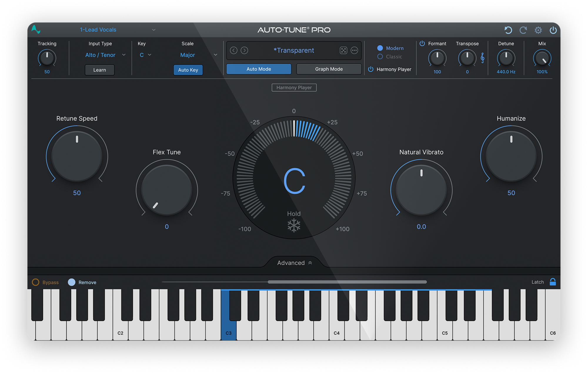Click the Harmony Player box button

pos(294,88)
